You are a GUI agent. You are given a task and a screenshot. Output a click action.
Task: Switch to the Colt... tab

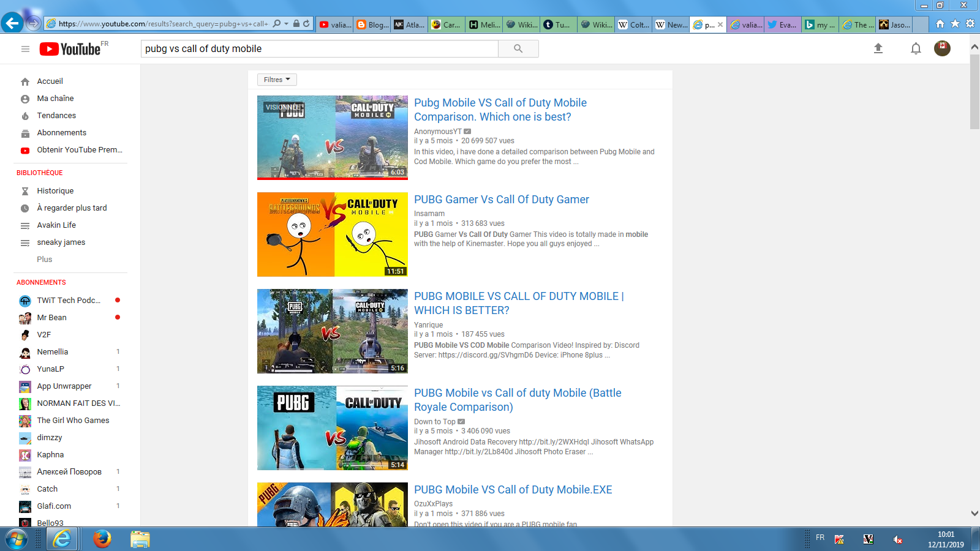pos(633,24)
